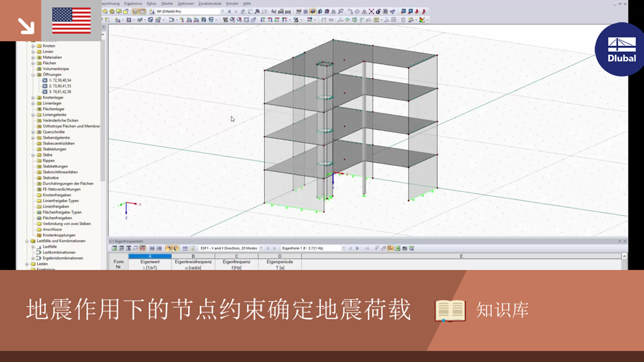The image size is (644, 362).
Task: Select the Knotenkopplungen tree item
Action: (59, 235)
